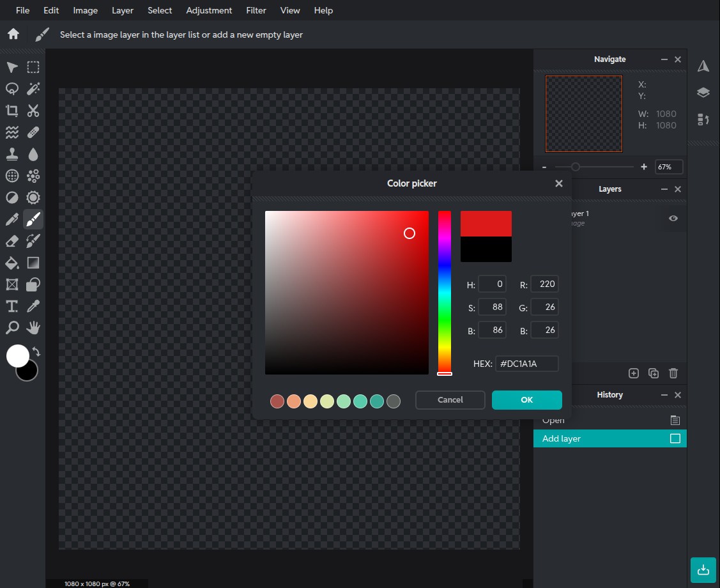Screen dimensions: 720x588
Task: Collapse the Navigate panel
Action: pyautogui.click(x=664, y=59)
